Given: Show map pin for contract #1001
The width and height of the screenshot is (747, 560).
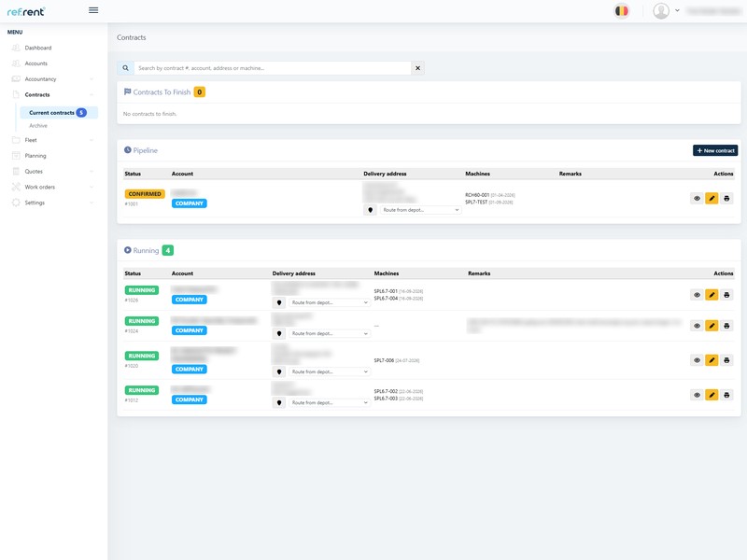Looking at the screenshot, I should click(x=370, y=210).
